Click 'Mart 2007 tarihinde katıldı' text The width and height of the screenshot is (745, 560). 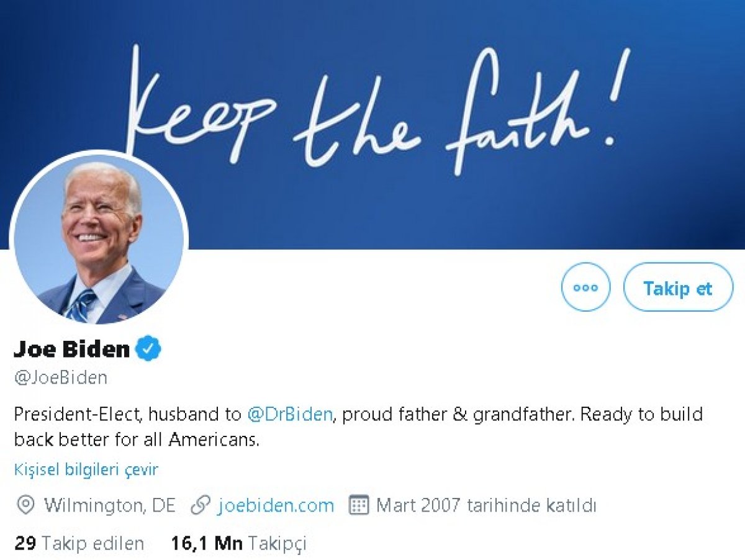(x=486, y=505)
